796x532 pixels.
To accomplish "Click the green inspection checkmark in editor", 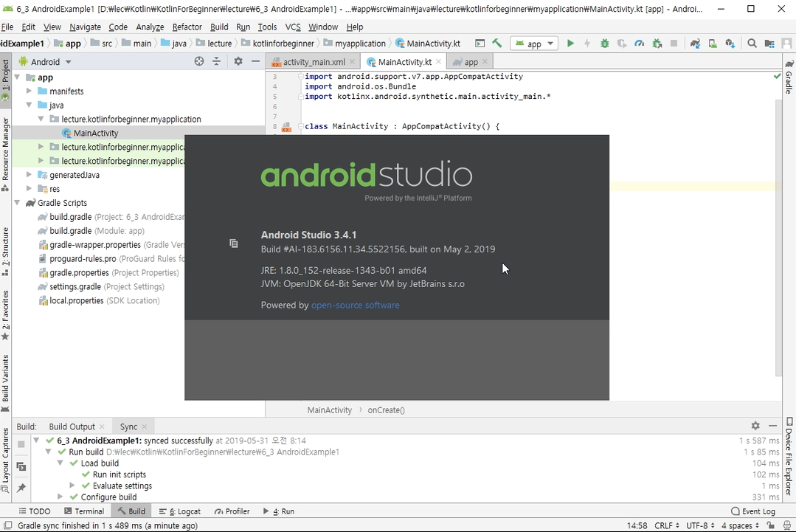I will pyautogui.click(x=777, y=76).
